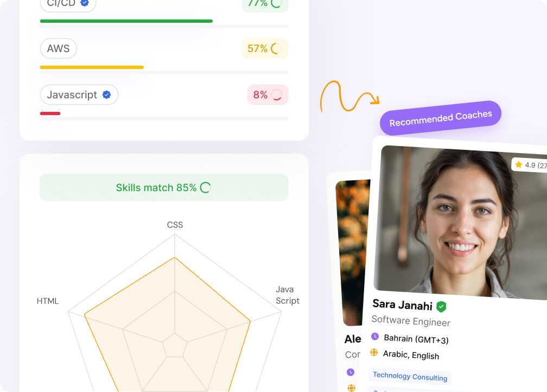Image resolution: width=547 pixels, height=392 pixels.
Task: Open Sara Janahi's profile photo
Action: (x=461, y=223)
